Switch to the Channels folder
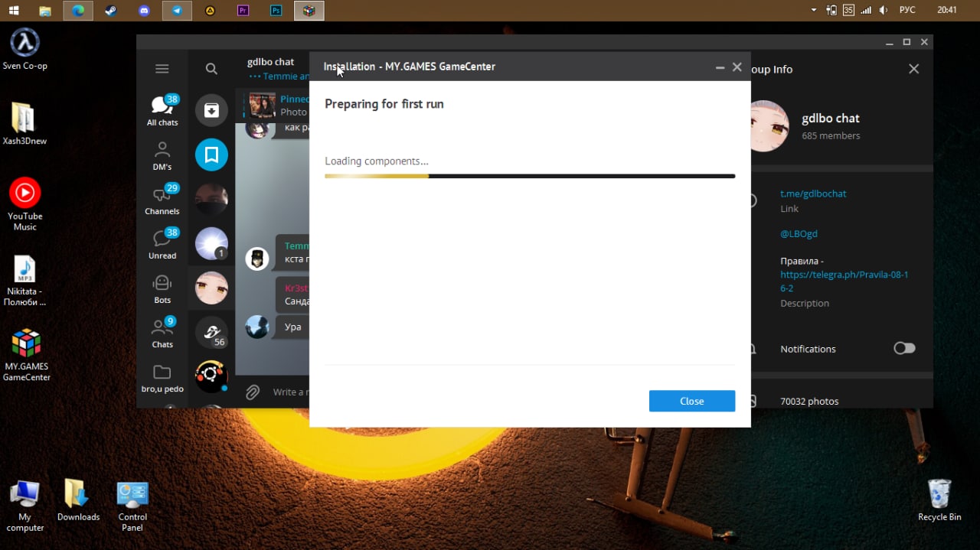980x550 pixels. 162,200
